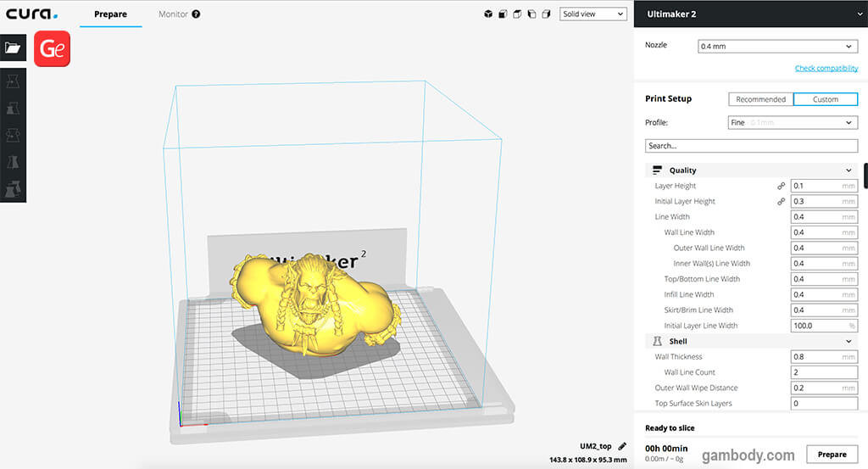Click the link icon beside Layer Height
Viewport: 868px width, 469px height.
(781, 186)
